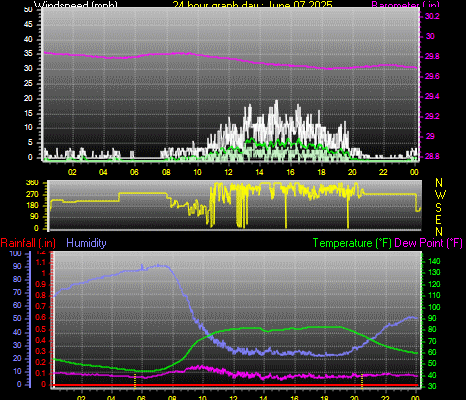Click the 100 humidity scale value
The width and height of the screenshot is (466, 400).
[x=15, y=253]
